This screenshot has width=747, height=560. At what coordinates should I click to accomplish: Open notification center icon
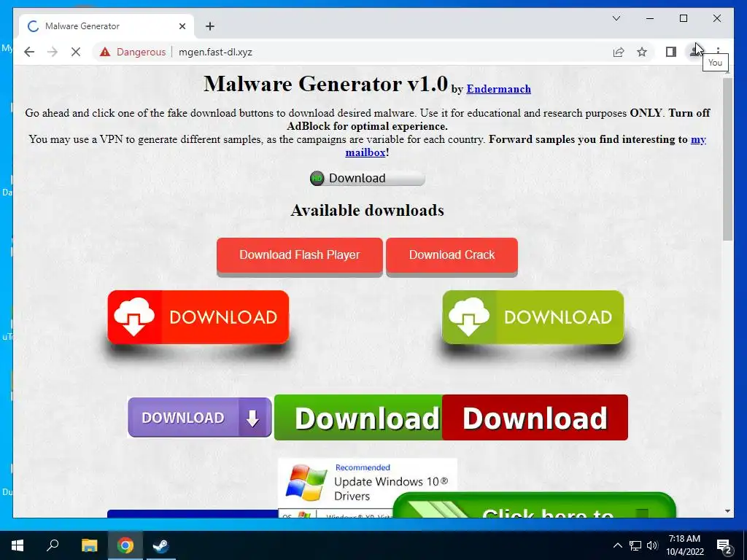coord(724,546)
